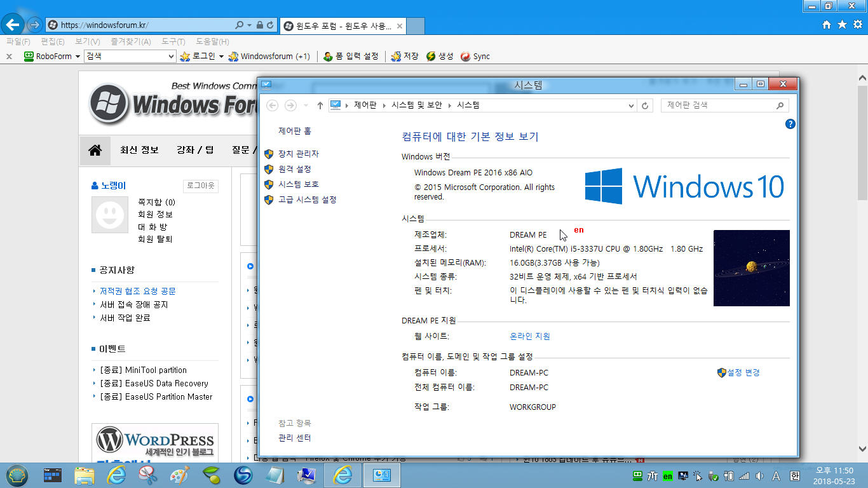Click 설정 변경 with shield icon
The height and width of the screenshot is (488, 868).
coord(738,372)
